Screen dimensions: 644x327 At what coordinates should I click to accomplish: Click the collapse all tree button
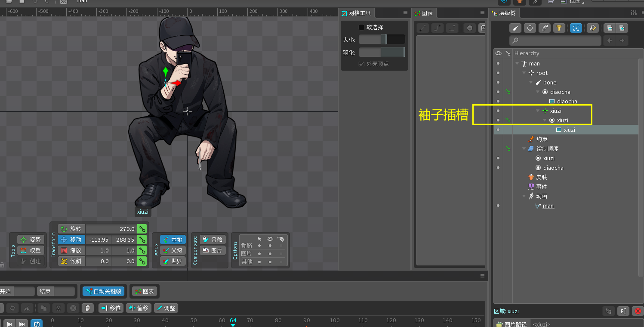[x=609, y=28]
